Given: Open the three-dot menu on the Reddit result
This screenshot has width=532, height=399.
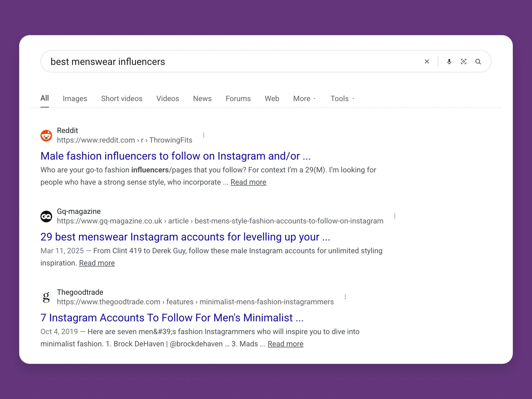Looking at the screenshot, I should (204, 135).
